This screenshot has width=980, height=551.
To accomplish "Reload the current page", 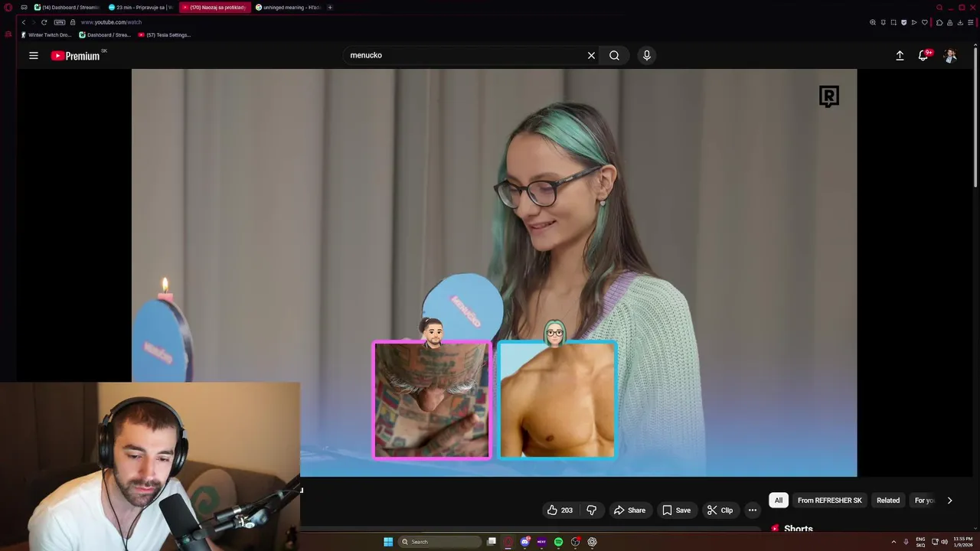I will (44, 22).
